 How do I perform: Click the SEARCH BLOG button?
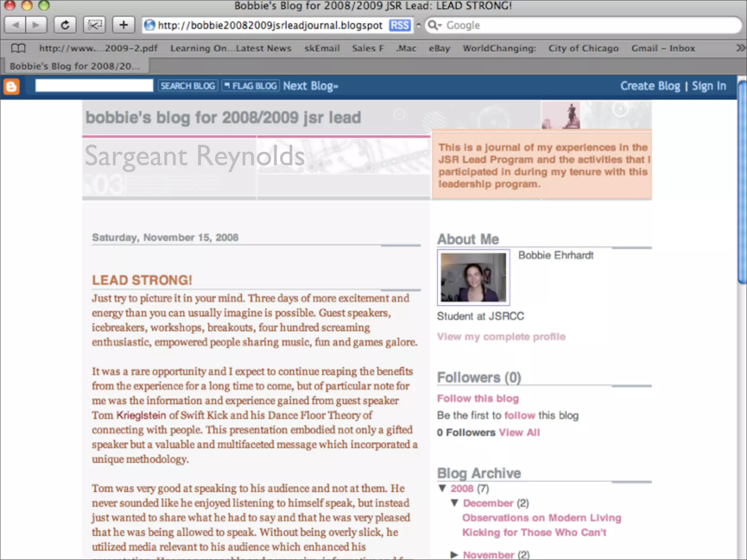pos(188,86)
